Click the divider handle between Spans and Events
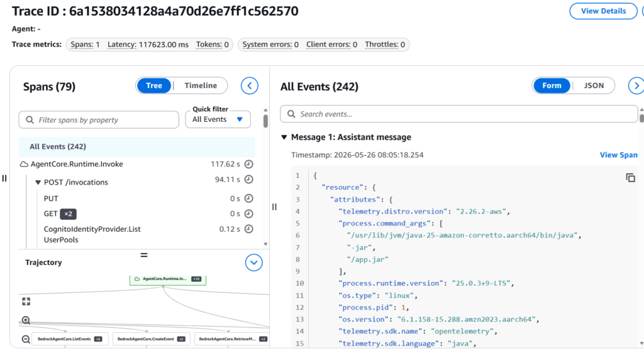 click(274, 207)
